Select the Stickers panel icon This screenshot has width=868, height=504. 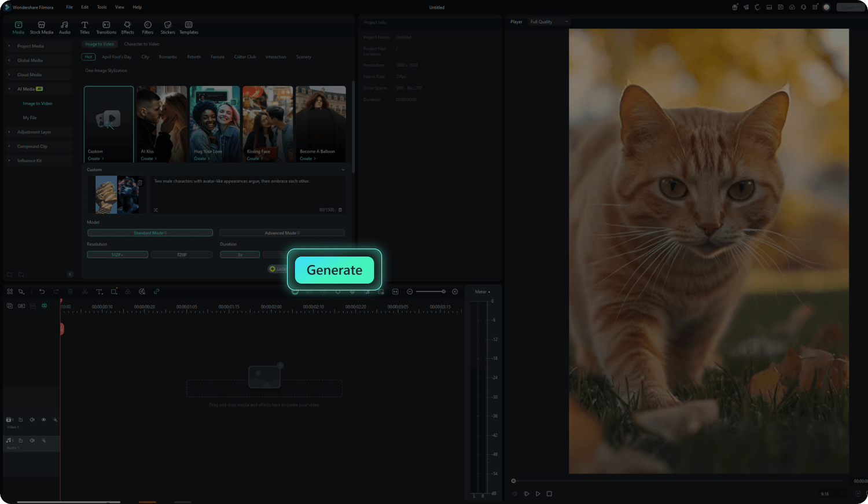(x=168, y=27)
